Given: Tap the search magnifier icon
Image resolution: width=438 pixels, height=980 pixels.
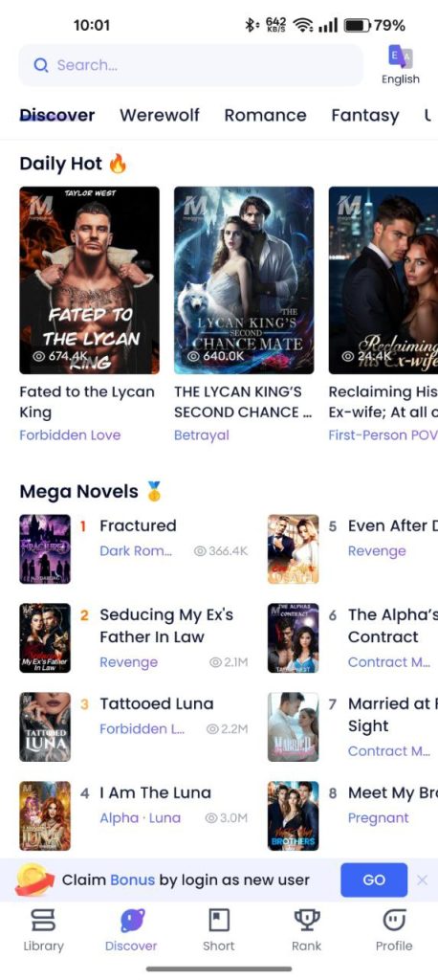Looking at the screenshot, I should (40, 65).
